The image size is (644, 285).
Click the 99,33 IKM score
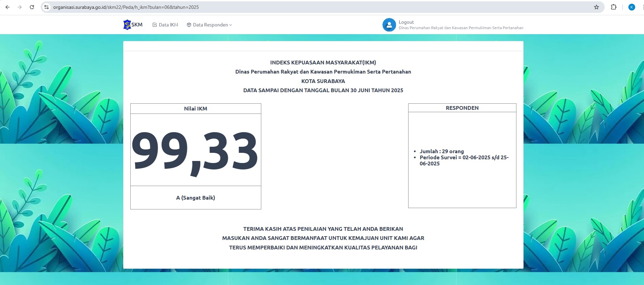coord(195,151)
